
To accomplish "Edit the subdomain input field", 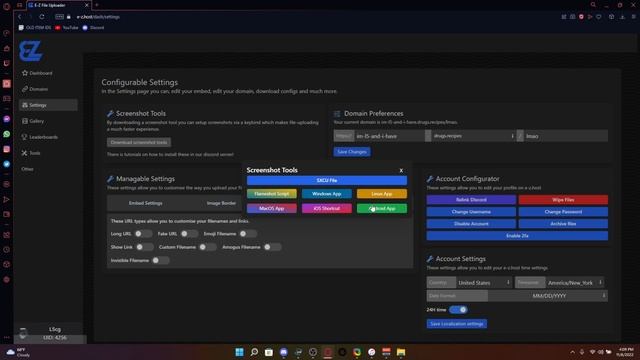I will pos(389,136).
